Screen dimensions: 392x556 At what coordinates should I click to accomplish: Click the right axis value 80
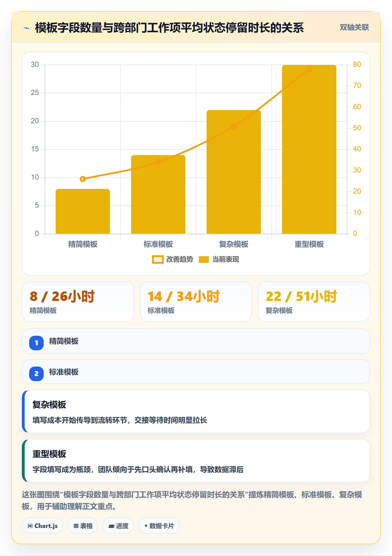point(357,65)
